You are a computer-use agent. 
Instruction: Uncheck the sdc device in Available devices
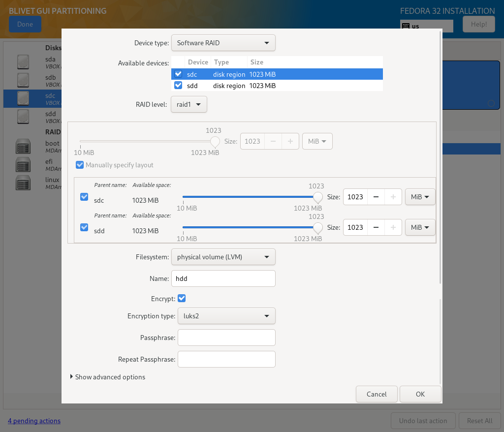[178, 74]
